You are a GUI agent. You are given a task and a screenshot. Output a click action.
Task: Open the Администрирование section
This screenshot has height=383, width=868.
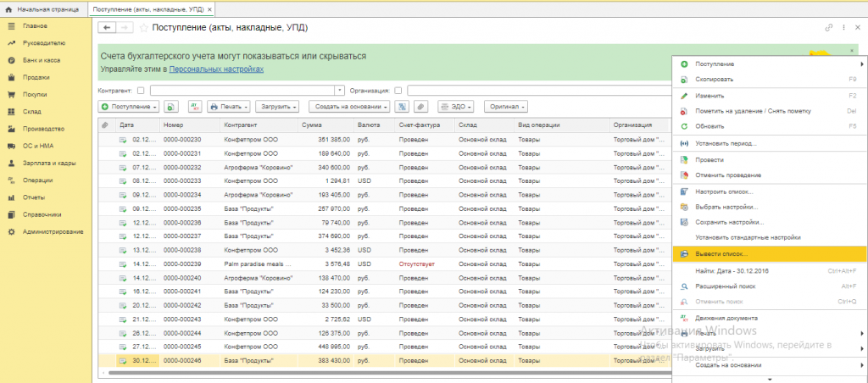tap(53, 231)
